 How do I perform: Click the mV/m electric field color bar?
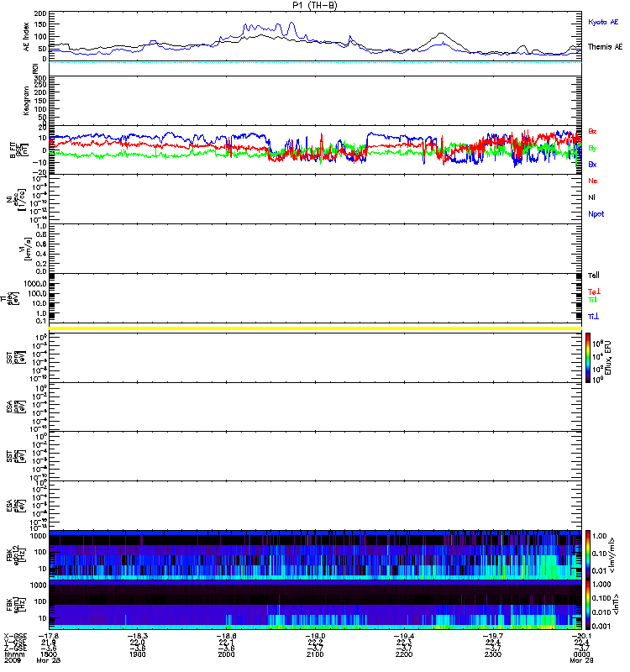click(x=588, y=555)
